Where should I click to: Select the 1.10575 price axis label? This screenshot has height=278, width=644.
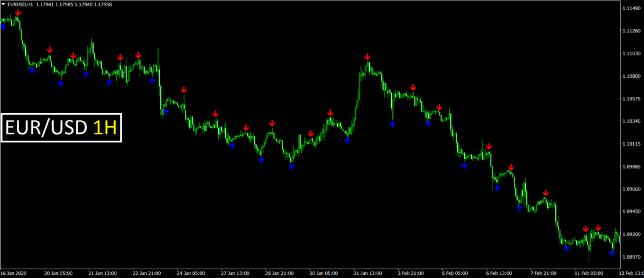633,99
